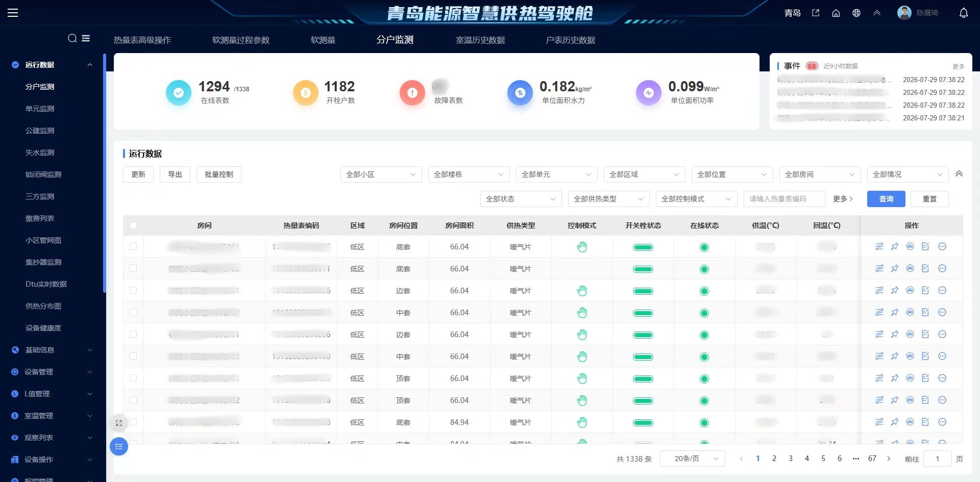Click the 单位面积功率 purple icon
Viewport: 980px width, 482px height.
coord(649,93)
